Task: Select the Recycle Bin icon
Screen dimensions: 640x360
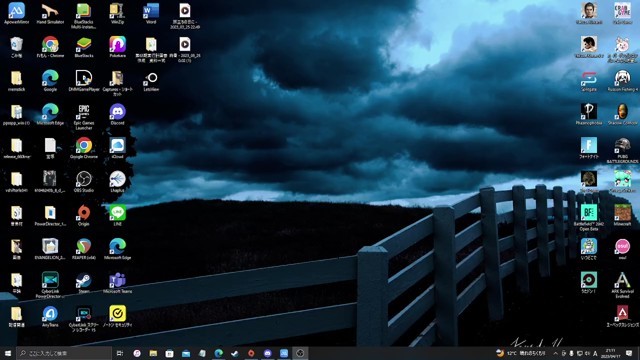Action: point(16,47)
